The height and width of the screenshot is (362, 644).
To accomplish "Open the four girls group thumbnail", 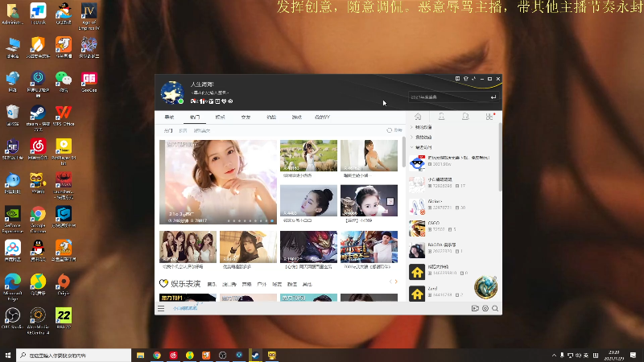I will 188,247.
